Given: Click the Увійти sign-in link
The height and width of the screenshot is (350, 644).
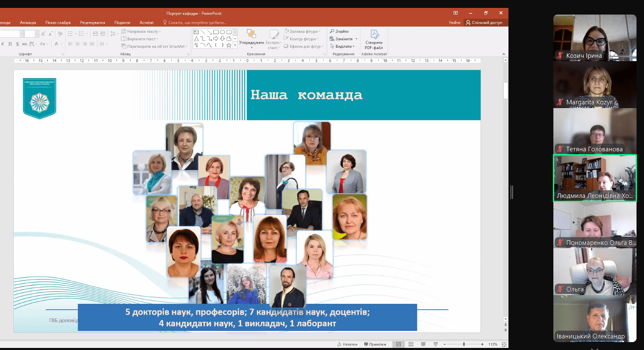Looking at the screenshot, I should [454, 23].
